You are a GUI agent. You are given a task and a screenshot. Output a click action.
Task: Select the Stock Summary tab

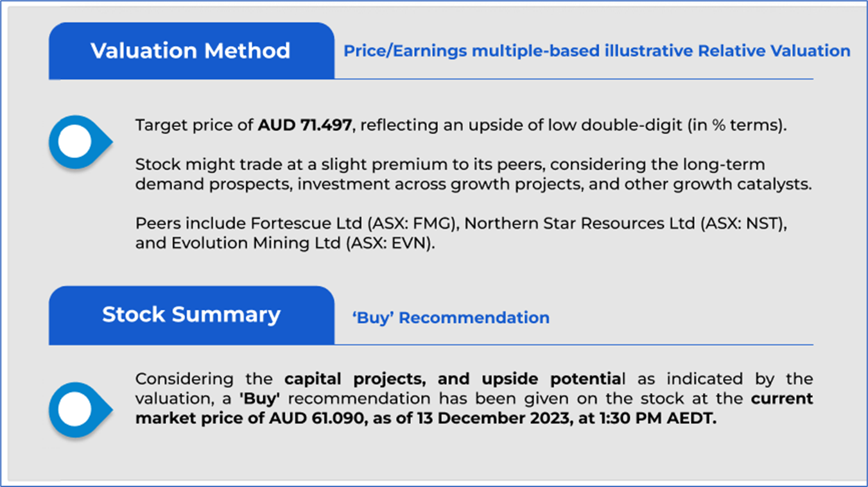click(x=191, y=315)
